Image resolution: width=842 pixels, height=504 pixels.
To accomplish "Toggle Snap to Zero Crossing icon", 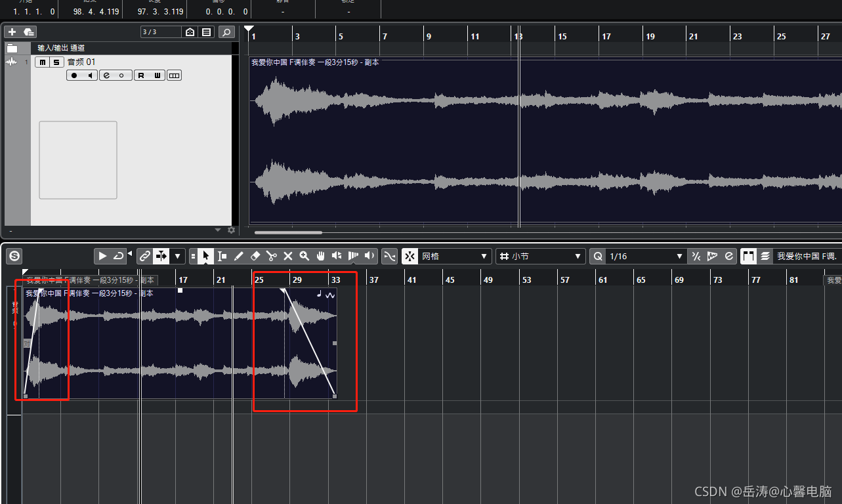I will click(390, 256).
